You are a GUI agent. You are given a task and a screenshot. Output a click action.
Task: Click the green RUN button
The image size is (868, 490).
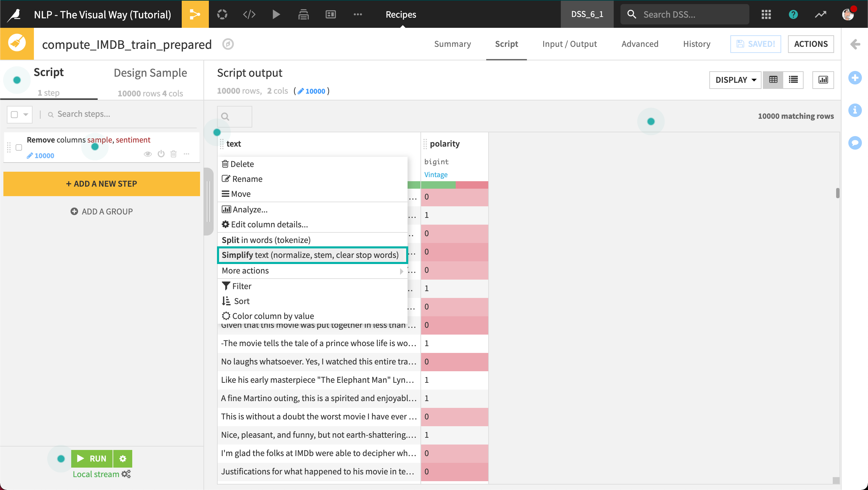point(92,458)
